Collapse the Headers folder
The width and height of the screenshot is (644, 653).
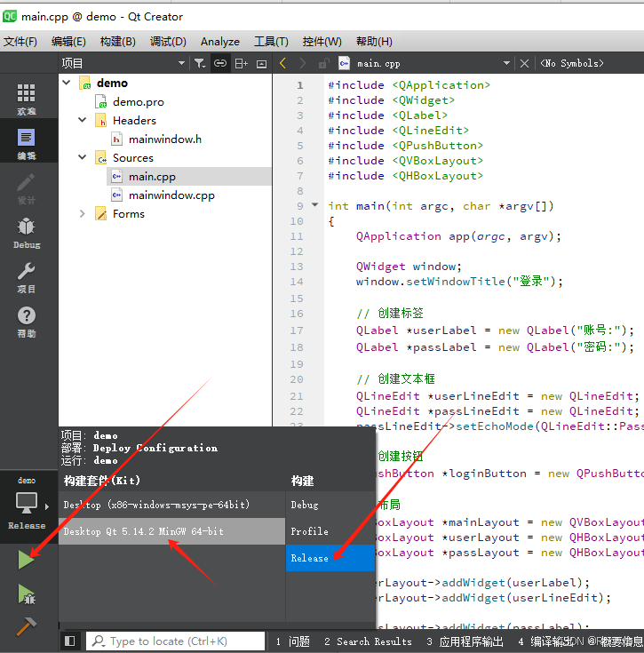point(83,120)
